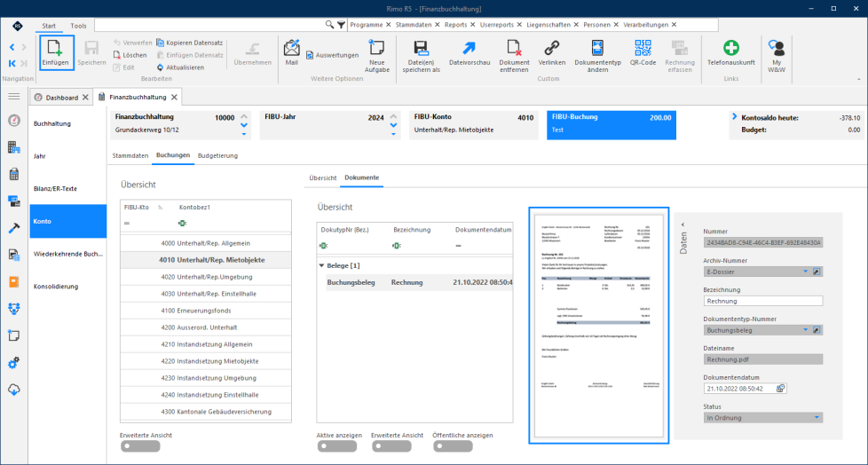Click the invoice document preview thumbnail
Screen dimensions: 868x465
[x=598, y=326]
